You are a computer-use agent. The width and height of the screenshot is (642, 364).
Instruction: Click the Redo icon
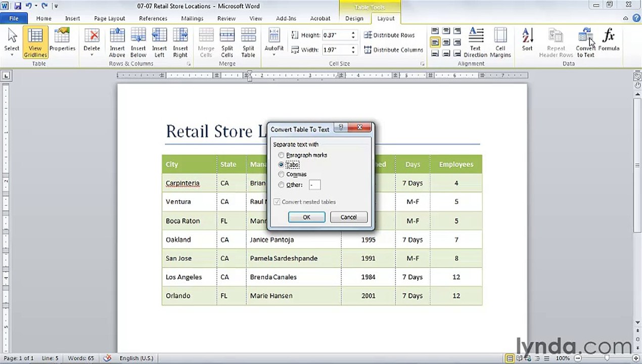click(x=44, y=6)
